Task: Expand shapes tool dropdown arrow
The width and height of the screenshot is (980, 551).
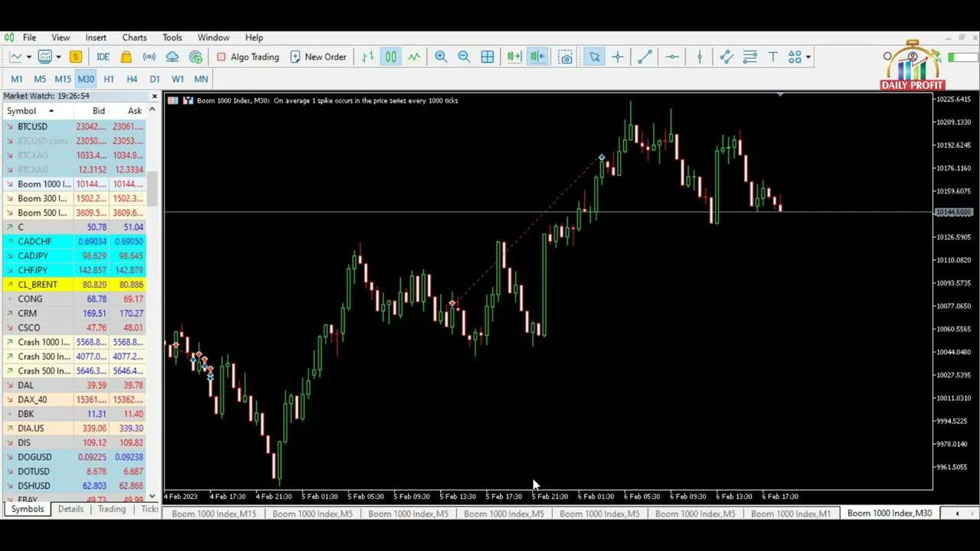Action: [808, 57]
